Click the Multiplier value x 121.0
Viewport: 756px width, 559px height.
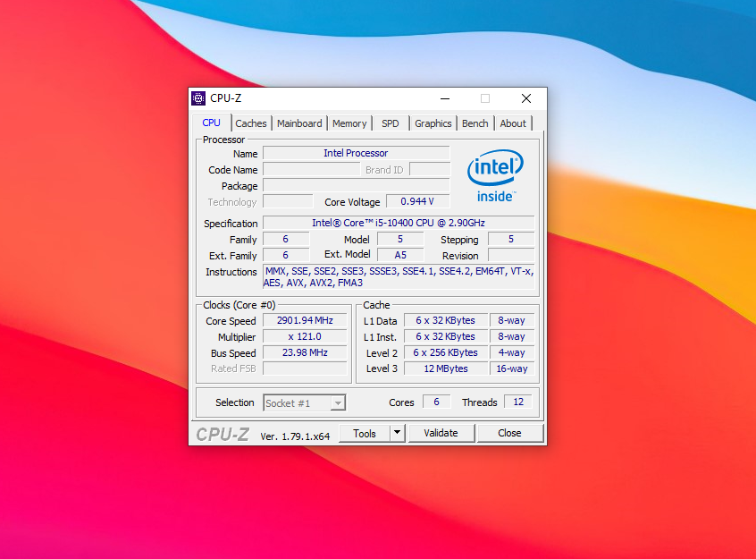coord(305,337)
